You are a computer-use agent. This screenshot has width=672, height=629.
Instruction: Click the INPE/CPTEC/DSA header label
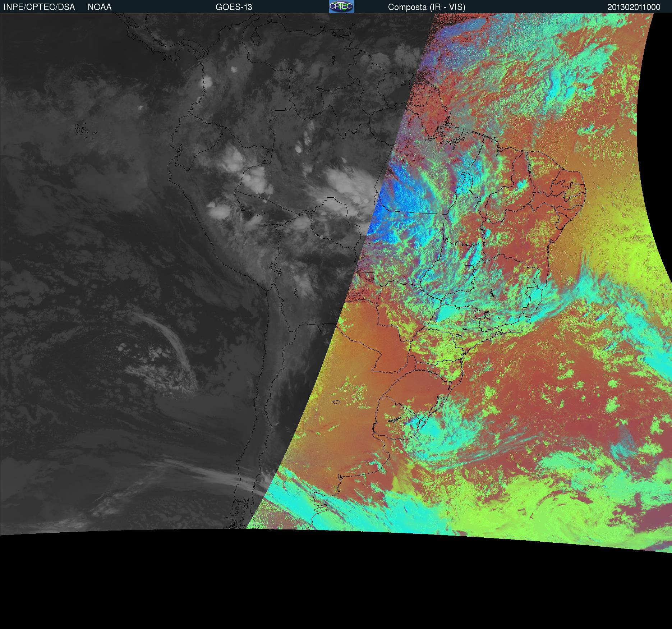(x=39, y=7)
